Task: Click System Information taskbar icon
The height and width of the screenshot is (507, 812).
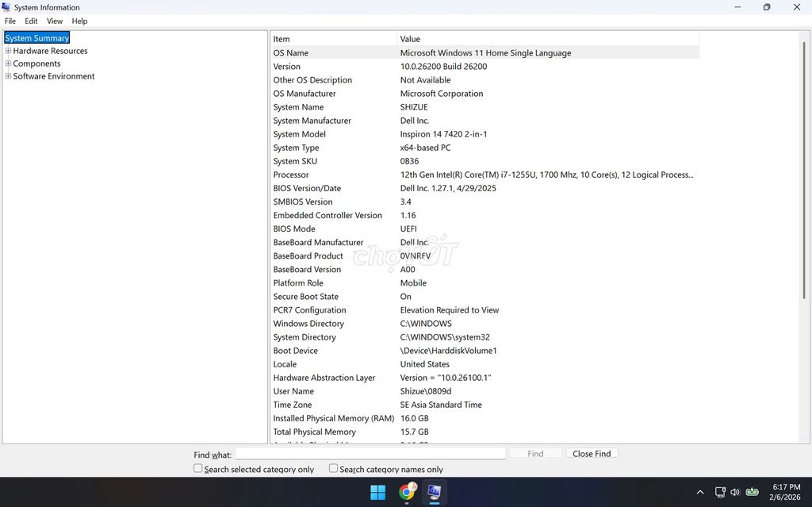Action: [x=435, y=493]
